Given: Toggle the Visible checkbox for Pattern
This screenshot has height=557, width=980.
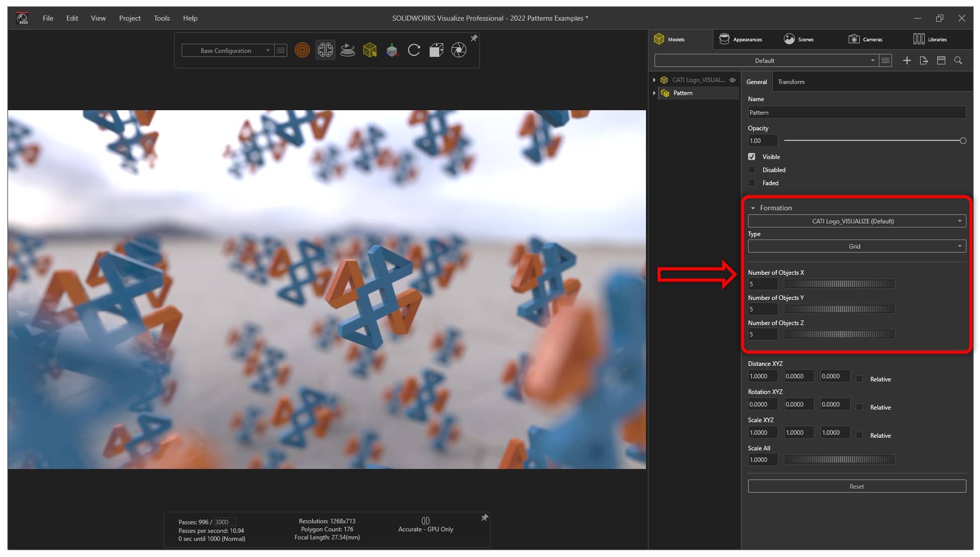Looking at the screenshot, I should [x=752, y=156].
